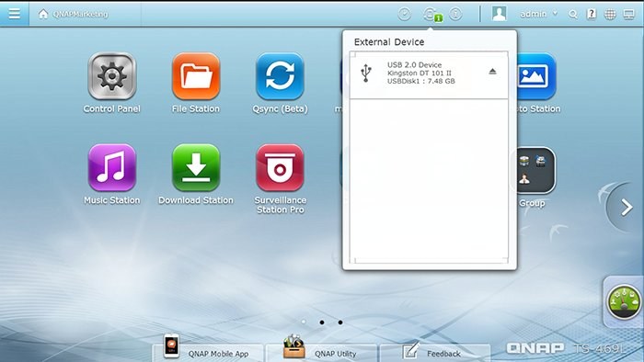
Task: Open Qsync (Beta) app
Action: [x=280, y=76]
